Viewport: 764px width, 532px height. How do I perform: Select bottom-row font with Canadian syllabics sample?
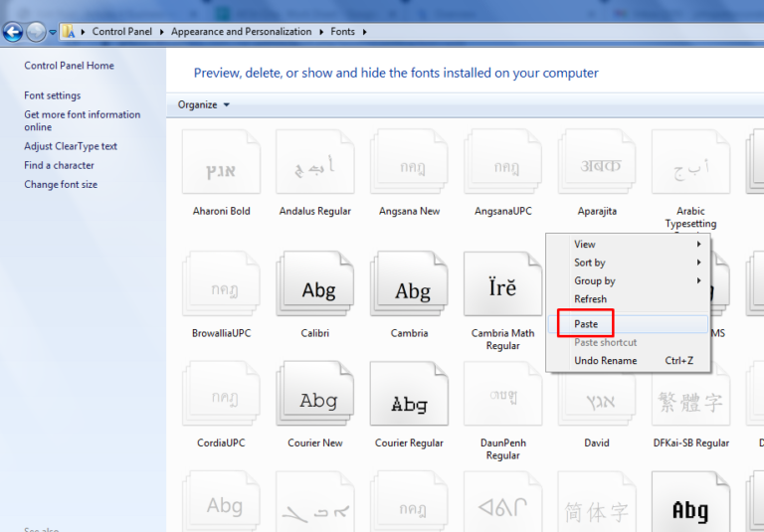(x=503, y=502)
